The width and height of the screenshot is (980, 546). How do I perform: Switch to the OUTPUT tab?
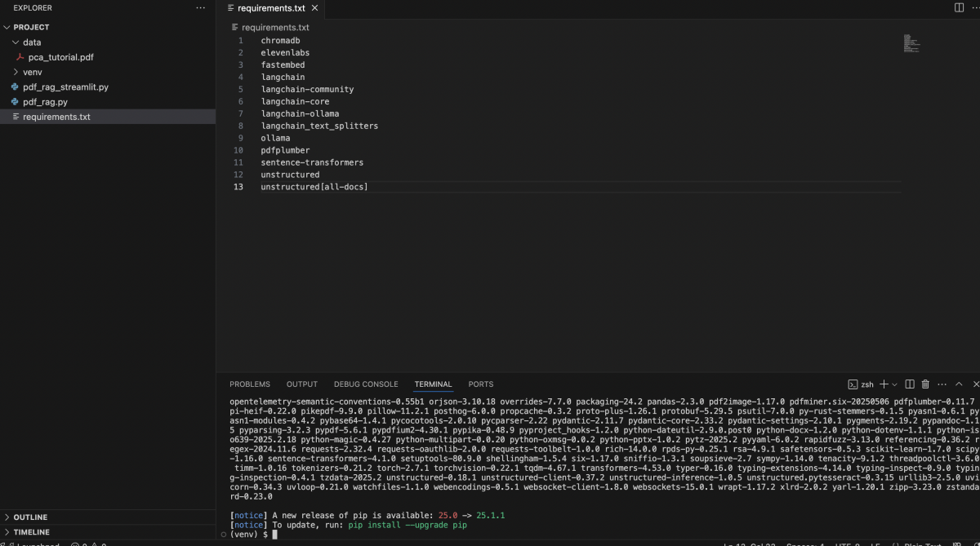(x=302, y=384)
